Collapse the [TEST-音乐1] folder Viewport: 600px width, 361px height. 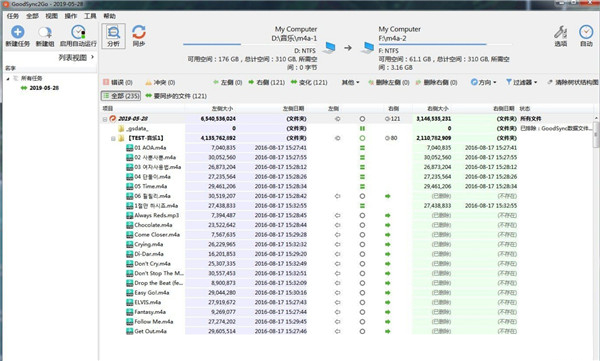pyautogui.click(x=113, y=138)
